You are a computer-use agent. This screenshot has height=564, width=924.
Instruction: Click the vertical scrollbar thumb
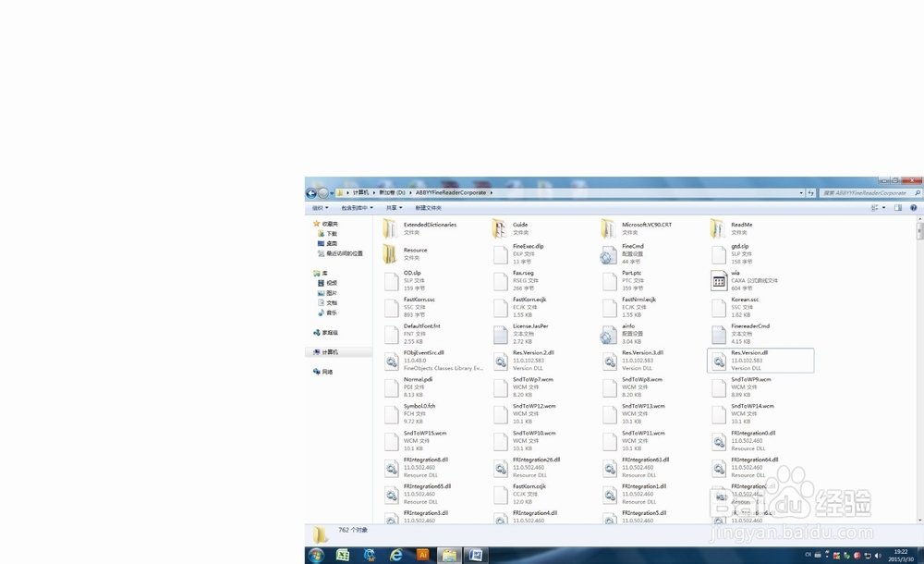tap(920, 230)
